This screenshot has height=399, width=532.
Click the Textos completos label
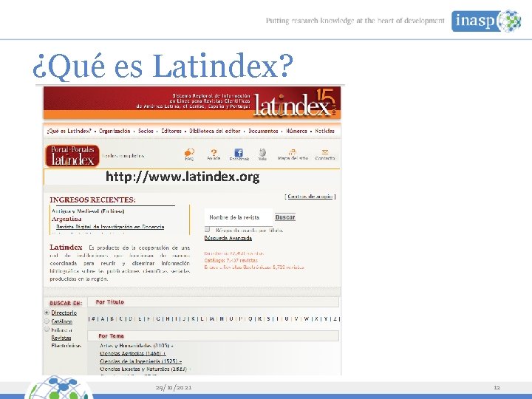tap(123, 156)
